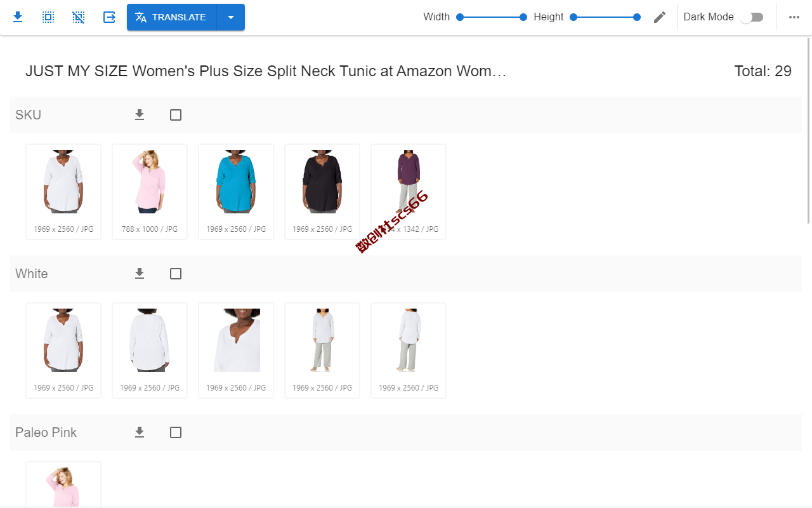Download the SKU group images
Screen dimensions: 812x508
tap(140, 115)
